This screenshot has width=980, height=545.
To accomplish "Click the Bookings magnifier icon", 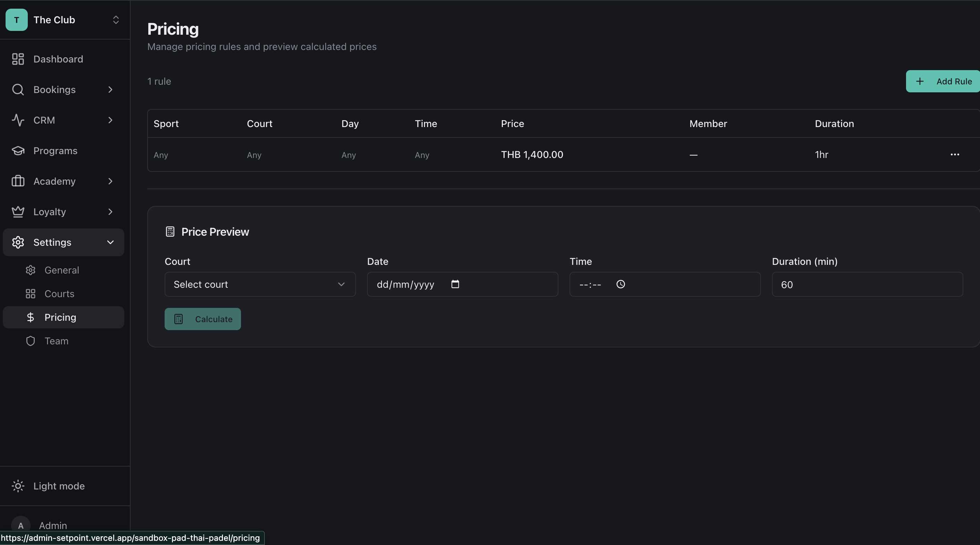I will 18,89.
